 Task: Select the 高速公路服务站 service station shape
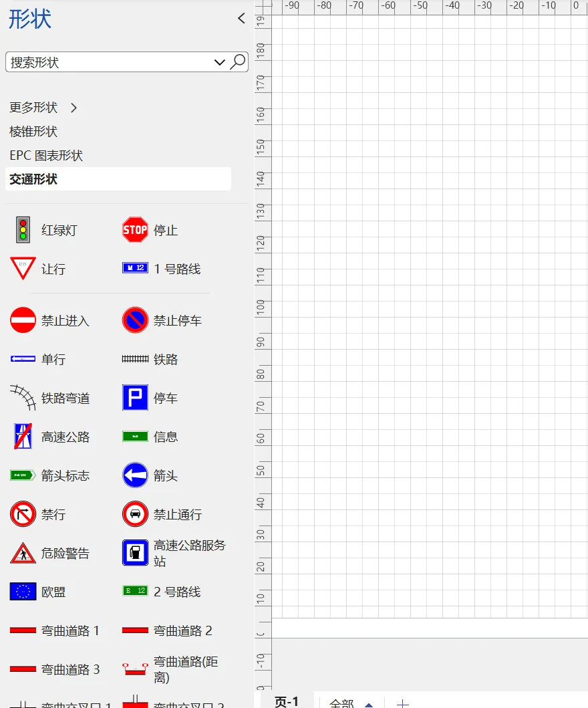click(x=135, y=553)
